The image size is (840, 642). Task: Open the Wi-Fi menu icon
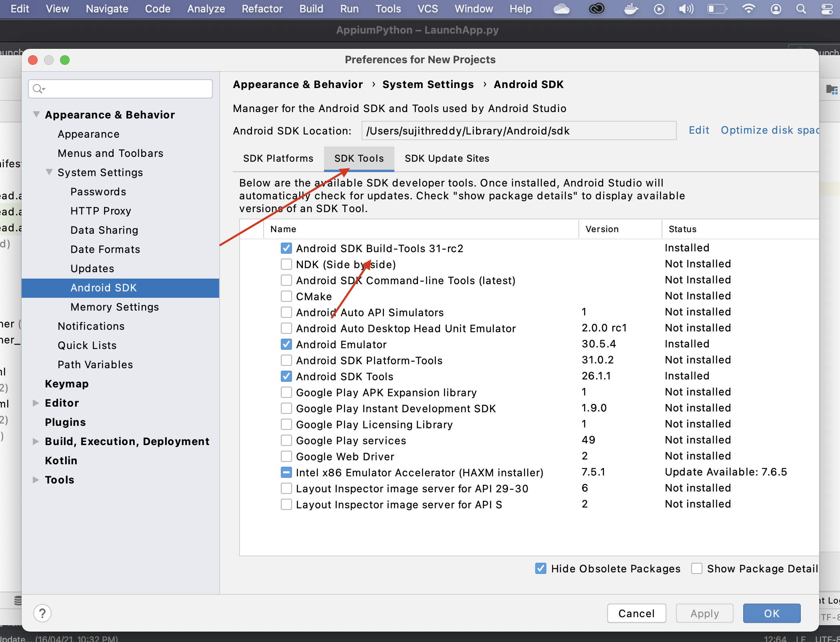(748, 9)
